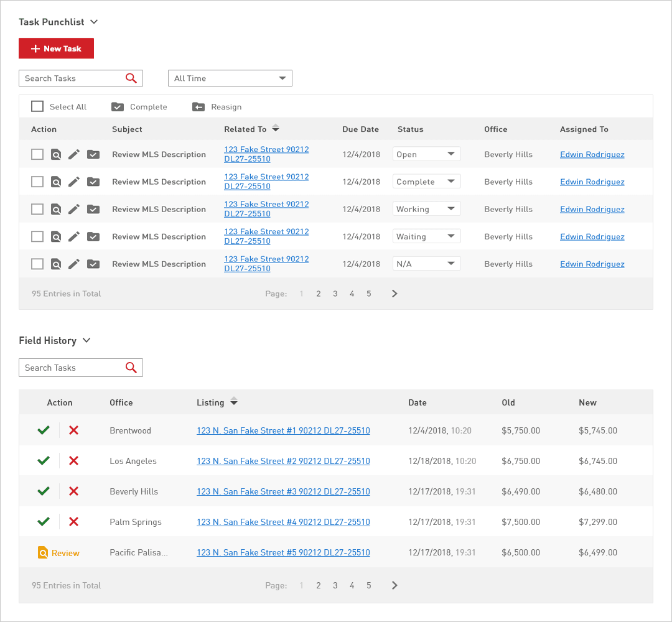Open the All Time date filter dropdown
The height and width of the screenshot is (622, 672).
point(230,78)
